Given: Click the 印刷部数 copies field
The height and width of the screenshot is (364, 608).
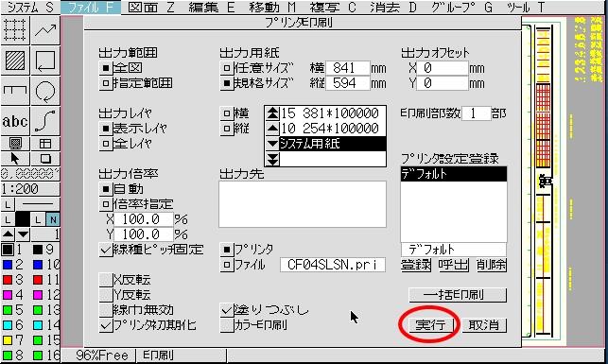Looking at the screenshot, I should pyautogui.click(x=477, y=113).
